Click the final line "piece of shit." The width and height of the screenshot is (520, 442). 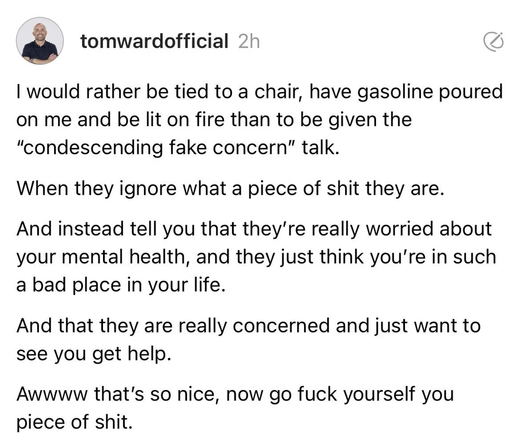point(75,422)
